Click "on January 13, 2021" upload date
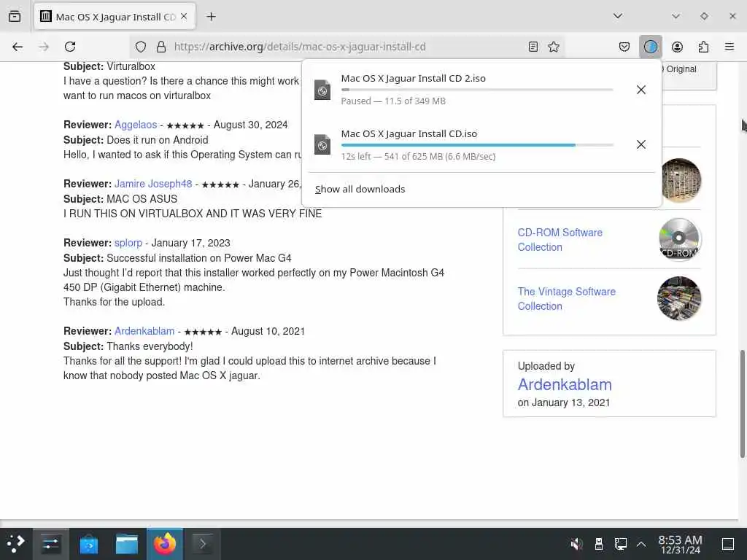Viewport: 747px width, 560px height. 564,402
